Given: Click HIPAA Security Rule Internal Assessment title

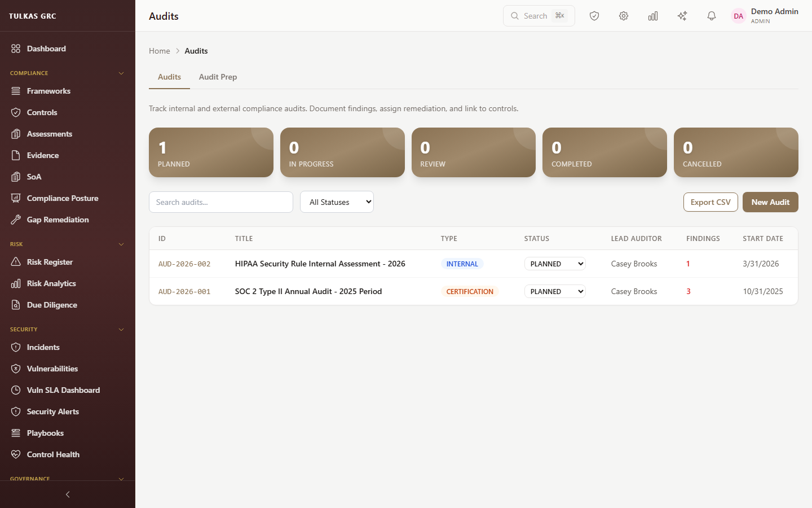Looking at the screenshot, I should [x=320, y=264].
